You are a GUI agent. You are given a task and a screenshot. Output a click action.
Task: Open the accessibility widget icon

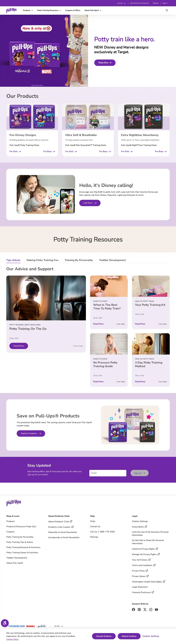pyautogui.click(x=5, y=623)
